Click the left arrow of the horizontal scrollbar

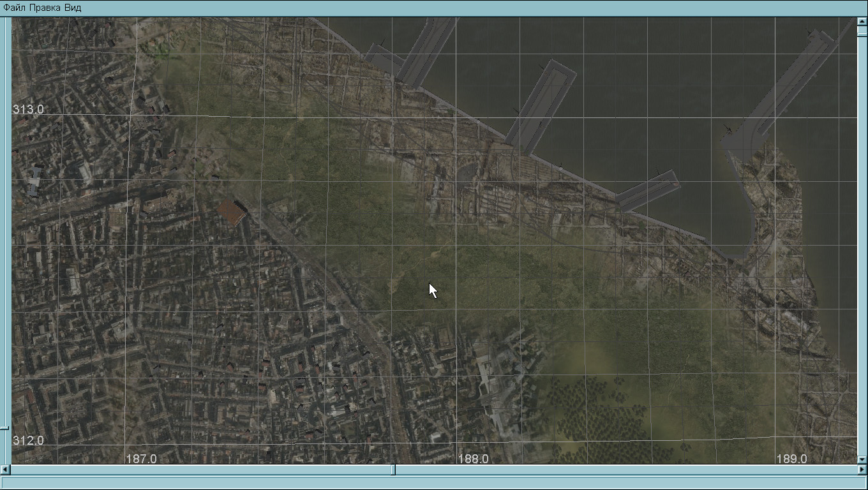point(5,470)
